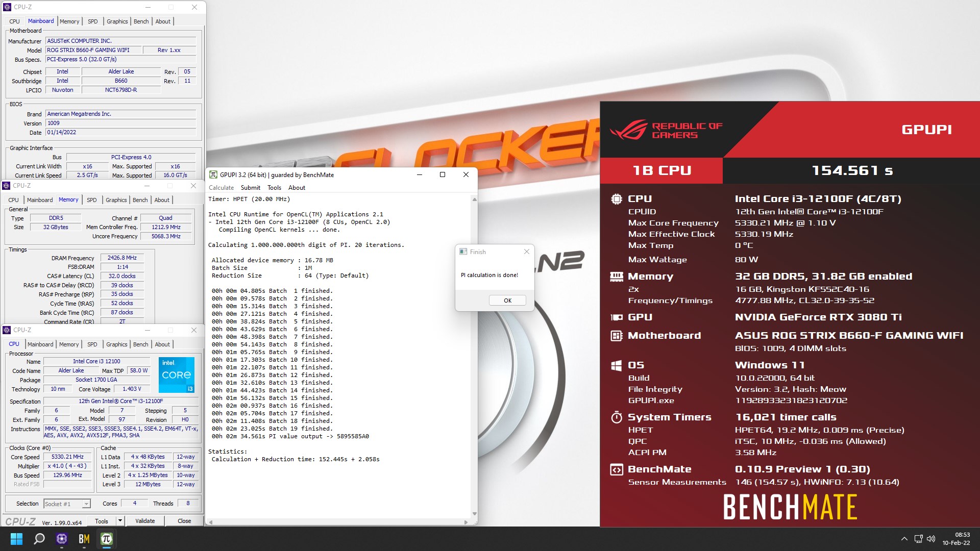The height and width of the screenshot is (551, 980).
Task: Click BIOS version 1009 field
Action: (120, 123)
